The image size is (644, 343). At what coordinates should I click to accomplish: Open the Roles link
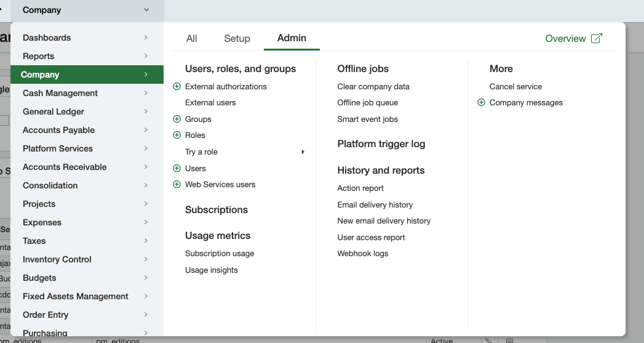[195, 135]
